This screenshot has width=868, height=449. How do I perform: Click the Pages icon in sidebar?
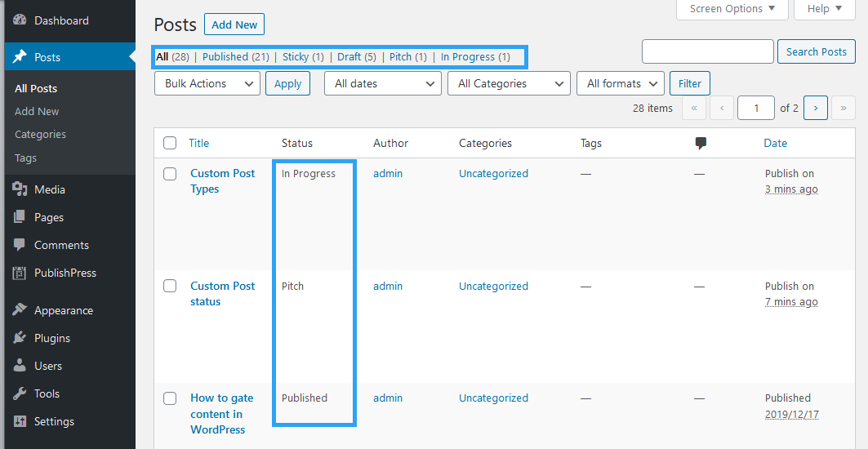point(20,217)
